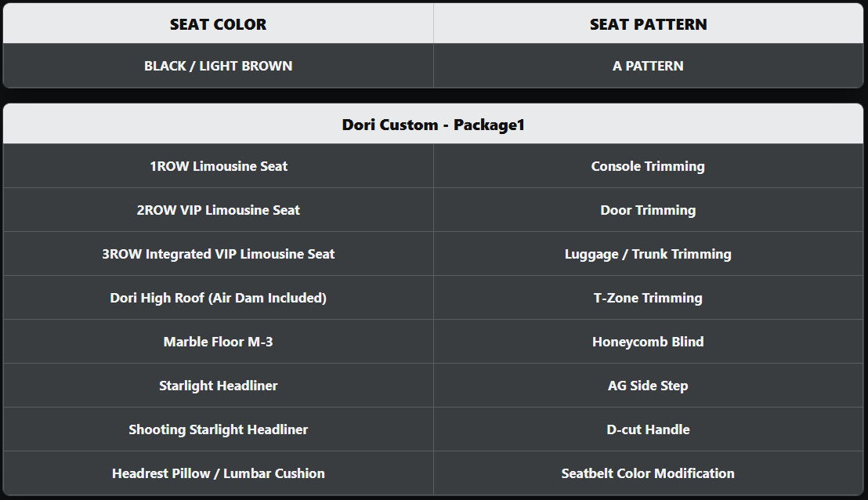Select the A PATTERN cell

(x=648, y=66)
